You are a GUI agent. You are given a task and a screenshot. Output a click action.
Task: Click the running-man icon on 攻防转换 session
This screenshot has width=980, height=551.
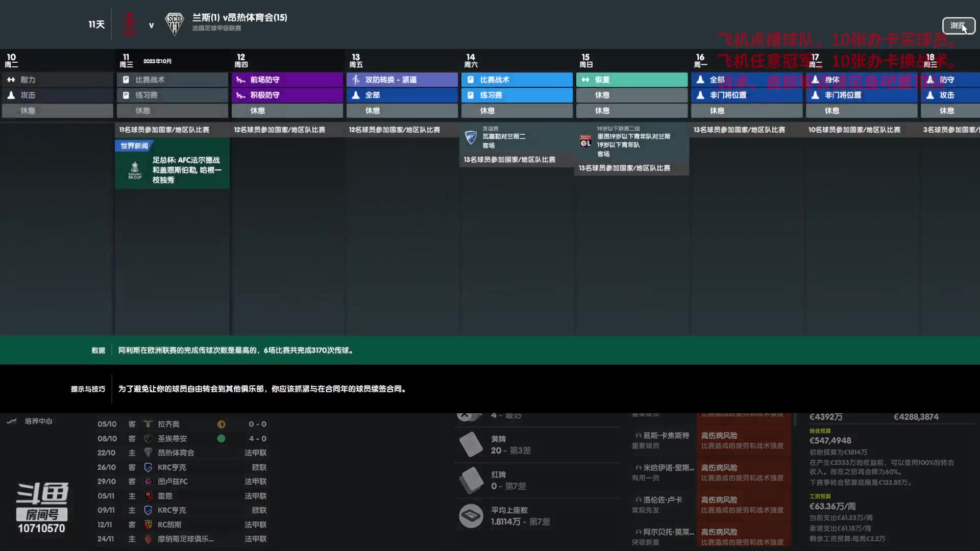(x=356, y=80)
